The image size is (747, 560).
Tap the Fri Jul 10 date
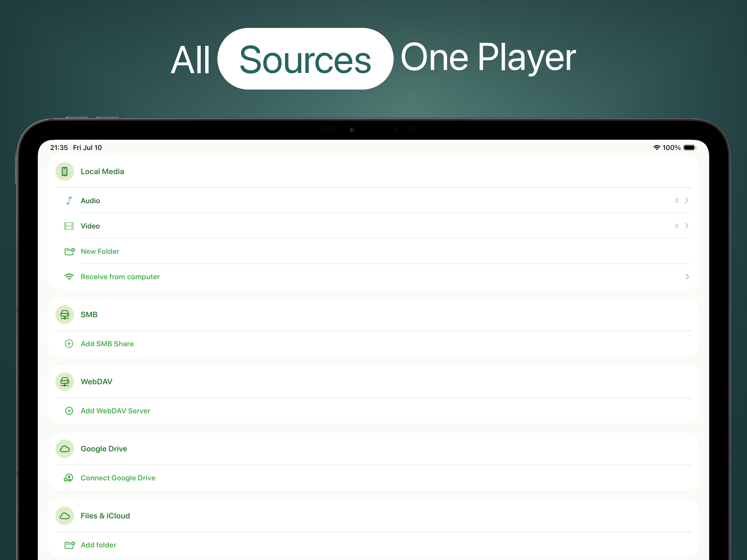click(x=87, y=148)
